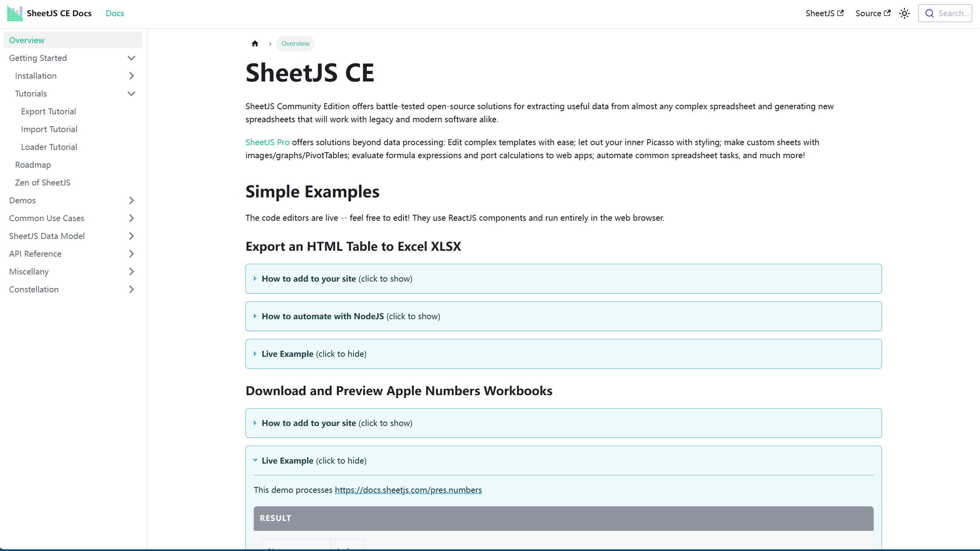980x551 pixels.
Task: Expand the Demos sidebar chevron
Action: pyautogui.click(x=131, y=201)
